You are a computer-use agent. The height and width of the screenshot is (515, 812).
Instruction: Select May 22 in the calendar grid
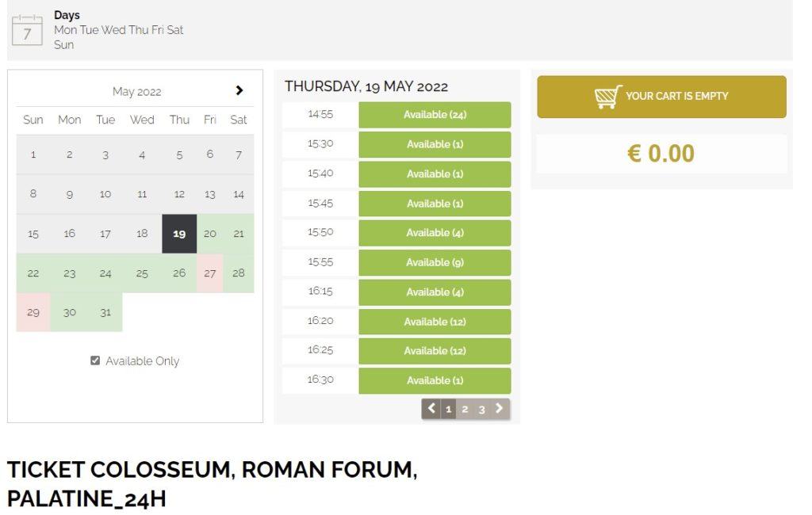click(x=33, y=273)
